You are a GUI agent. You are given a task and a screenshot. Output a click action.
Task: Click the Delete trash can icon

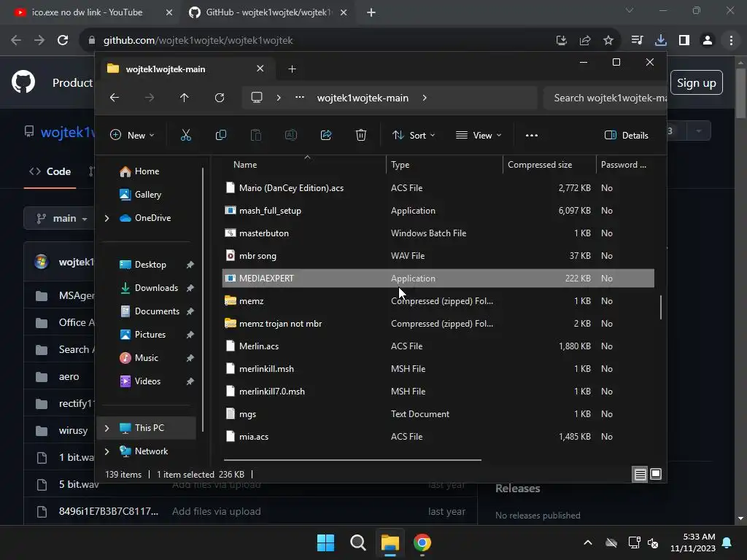click(x=361, y=135)
